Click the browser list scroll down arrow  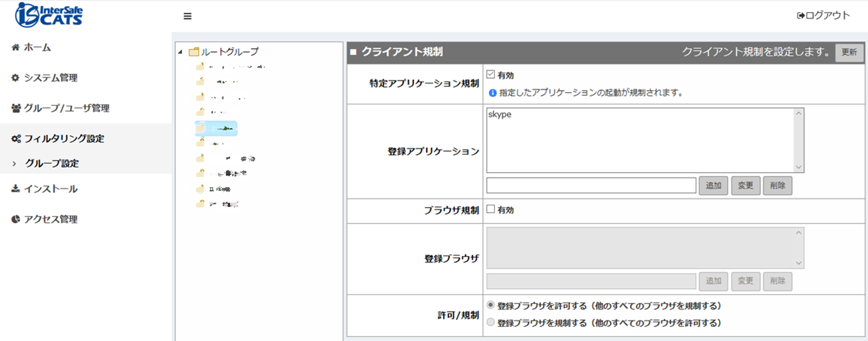pyautogui.click(x=798, y=263)
